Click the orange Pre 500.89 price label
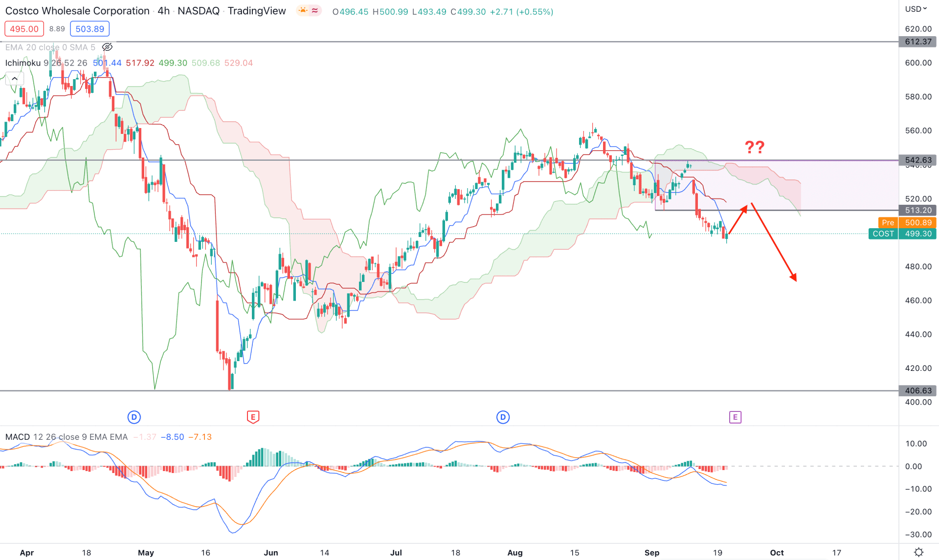Viewport: 939px width, 560px height. click(x=907, y=222)
